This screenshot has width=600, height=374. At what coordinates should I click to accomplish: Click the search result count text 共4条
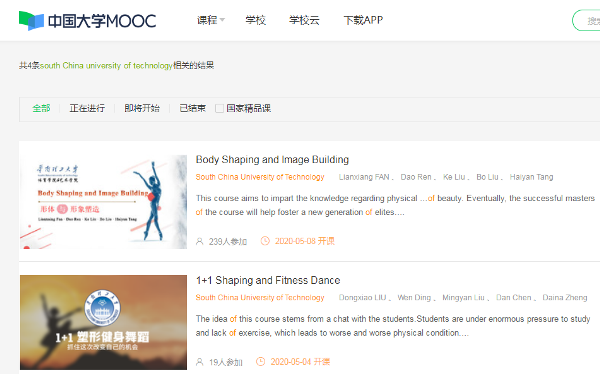pyautogui.click(x=29, y=65)
